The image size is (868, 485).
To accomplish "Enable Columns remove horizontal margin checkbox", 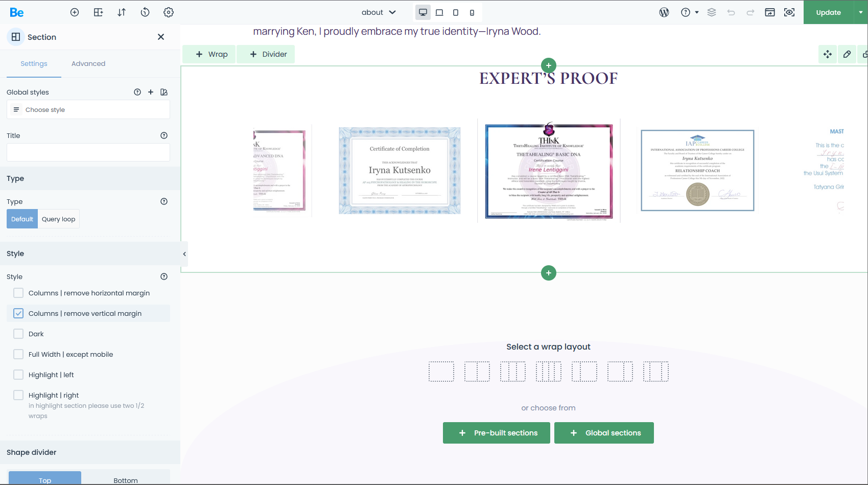I will (18, 293).
